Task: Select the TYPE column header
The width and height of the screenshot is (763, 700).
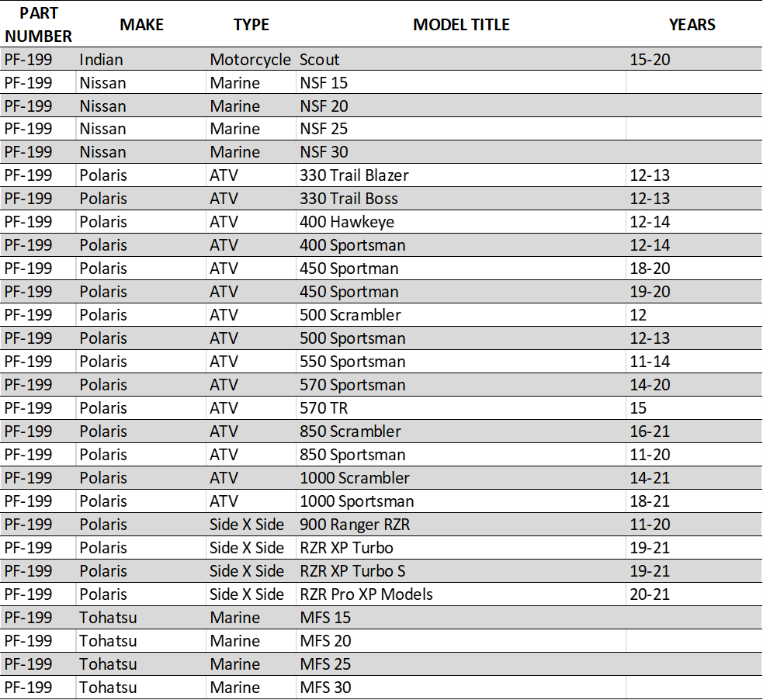Action: tap(251, 24)
